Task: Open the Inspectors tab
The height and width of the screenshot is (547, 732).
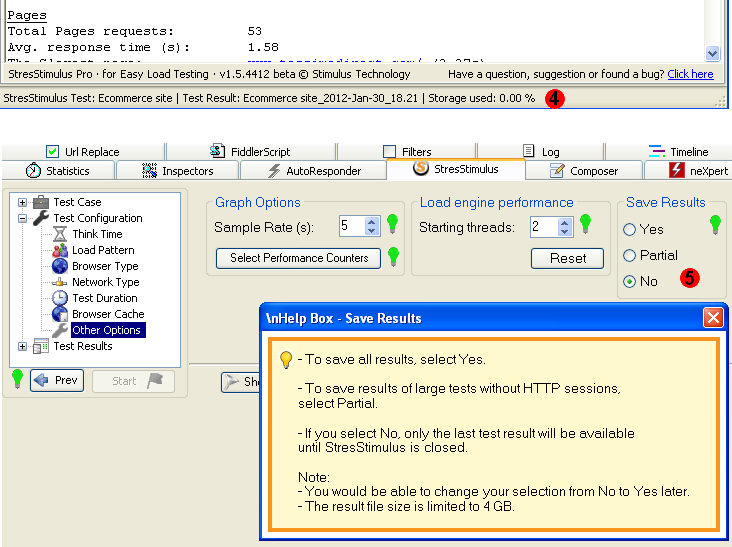Action: 177,171
